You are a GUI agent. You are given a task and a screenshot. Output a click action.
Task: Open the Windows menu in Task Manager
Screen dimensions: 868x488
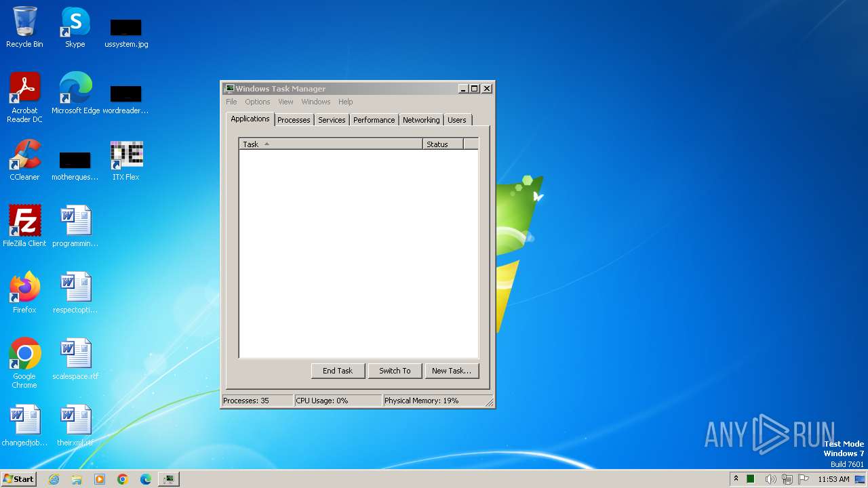316,102
